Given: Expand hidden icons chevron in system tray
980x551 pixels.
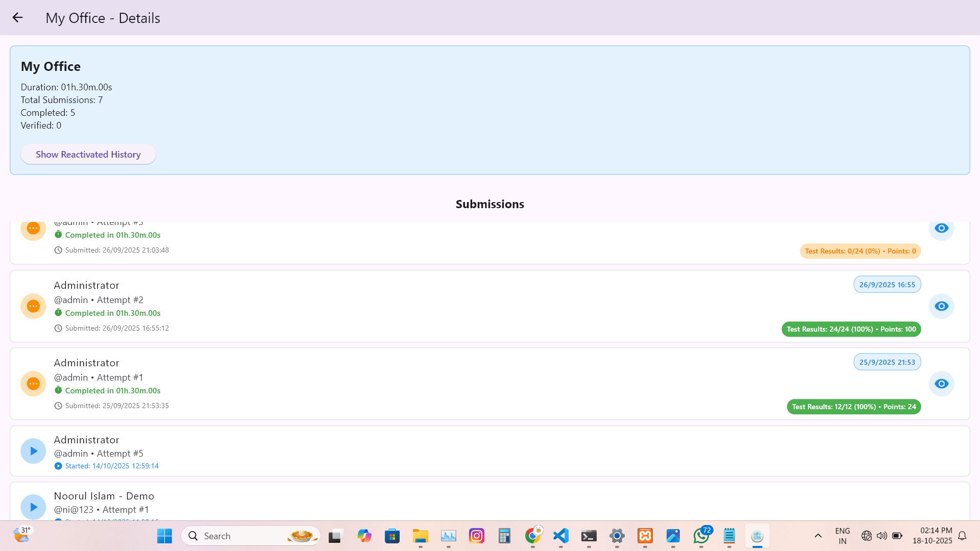Looking at the screenshot, I should (x=818, y=536).
